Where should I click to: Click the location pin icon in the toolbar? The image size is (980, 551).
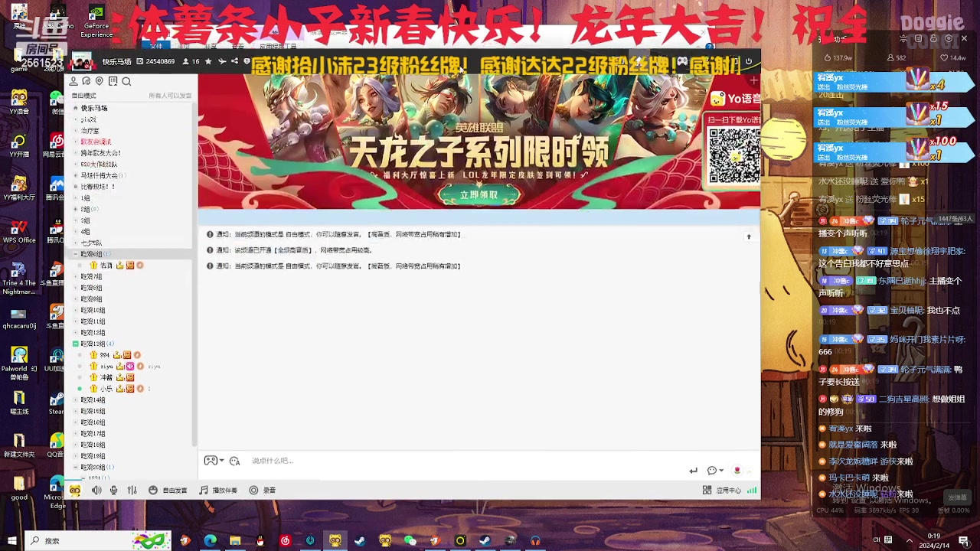[99, 81]
